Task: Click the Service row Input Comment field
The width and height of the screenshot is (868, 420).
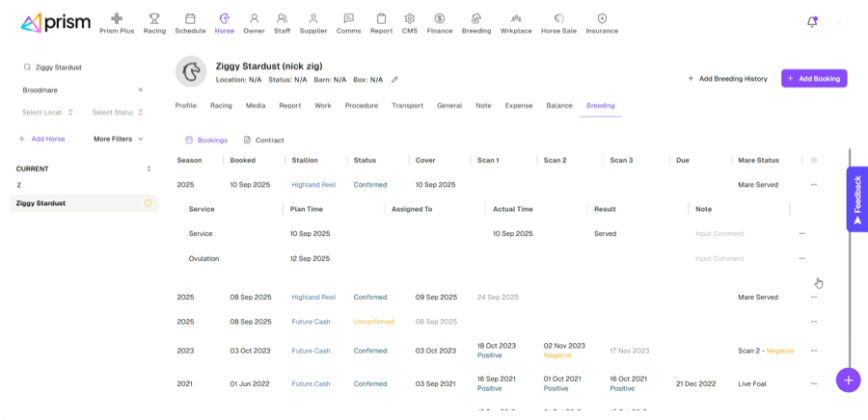Action: coord(719,233)
